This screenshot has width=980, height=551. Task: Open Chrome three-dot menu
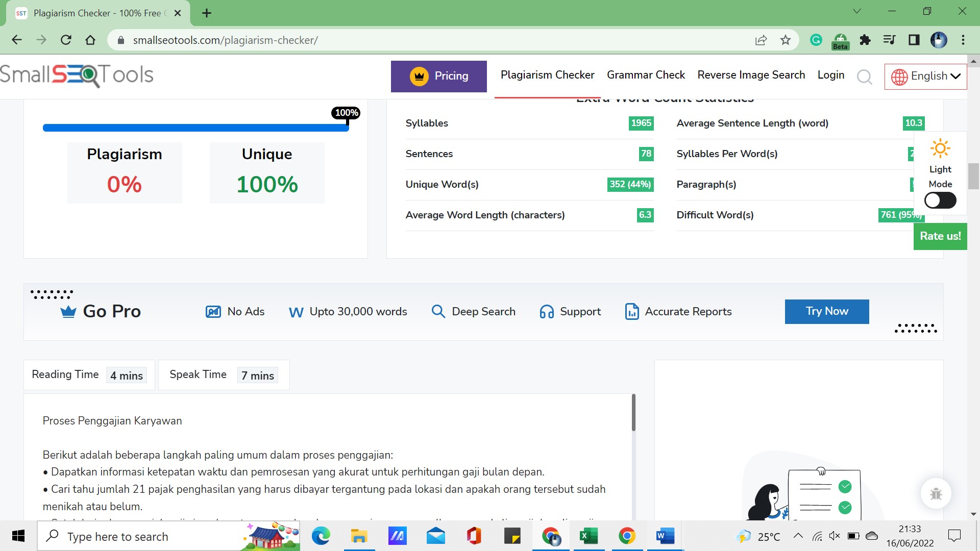(963, 40)
